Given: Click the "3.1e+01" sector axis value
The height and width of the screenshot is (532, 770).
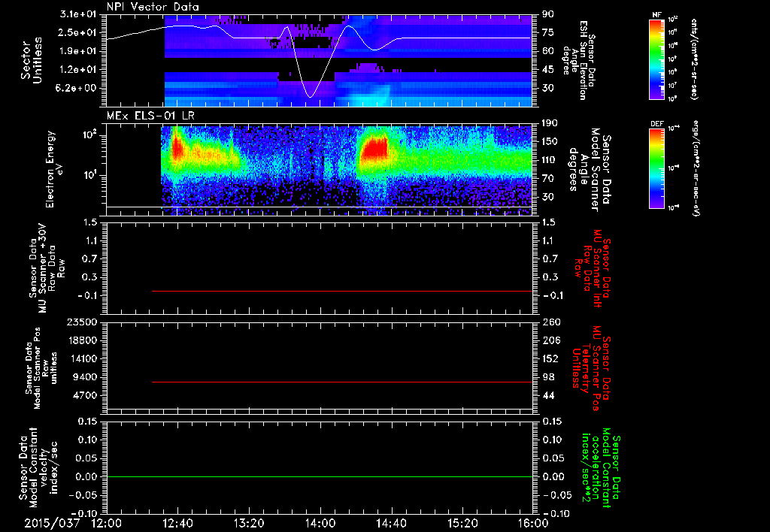Looking at the screenshot, I should click(77, 14).
